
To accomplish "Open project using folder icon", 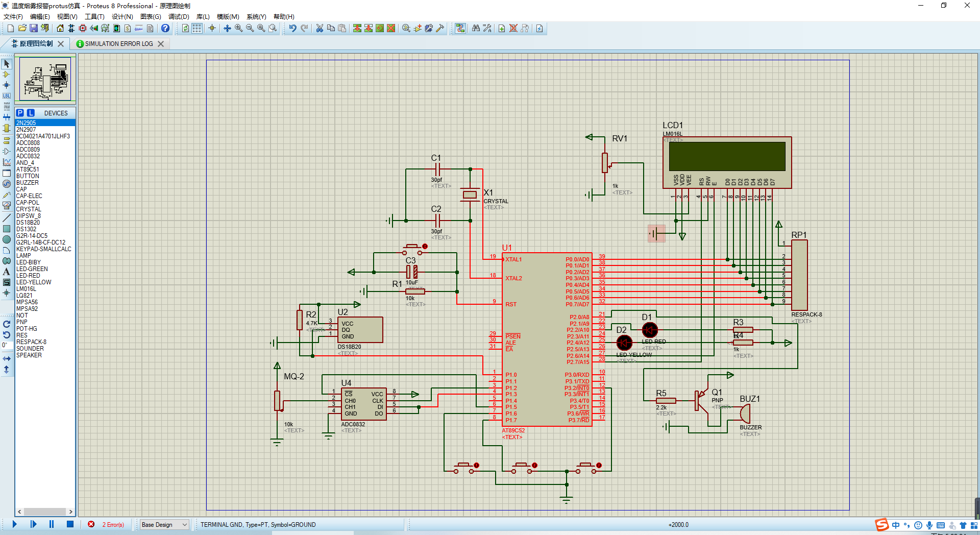I will point(22,28).
